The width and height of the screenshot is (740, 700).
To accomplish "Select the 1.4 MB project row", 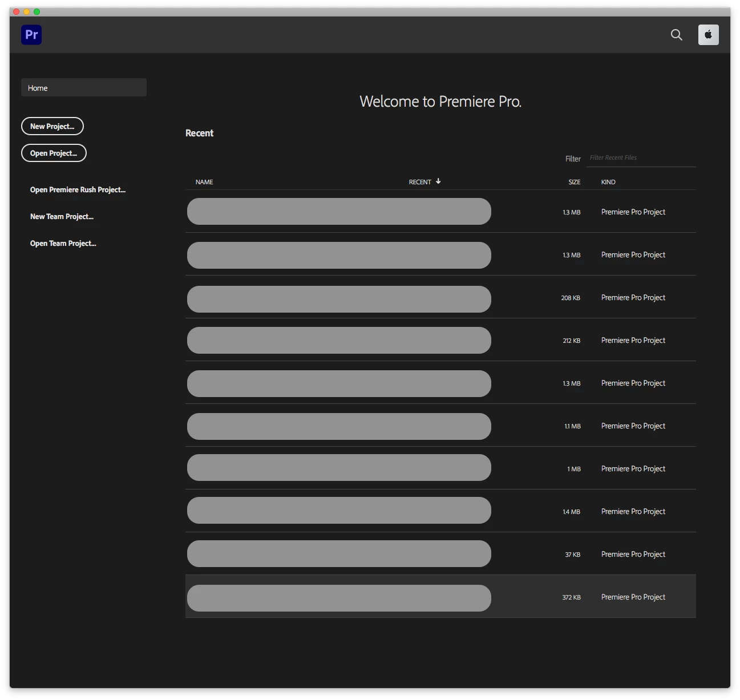I will 440,511.
